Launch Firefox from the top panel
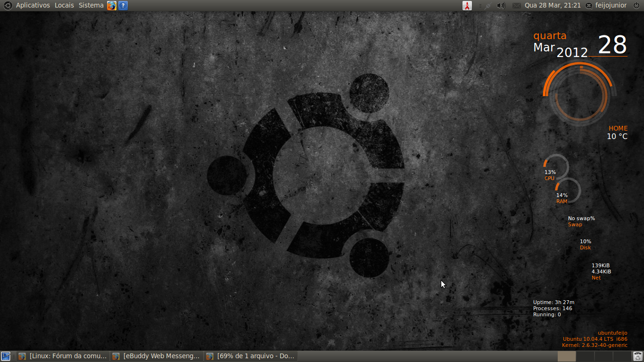Screen dimensions: 644x362 [x=112, y=6]
